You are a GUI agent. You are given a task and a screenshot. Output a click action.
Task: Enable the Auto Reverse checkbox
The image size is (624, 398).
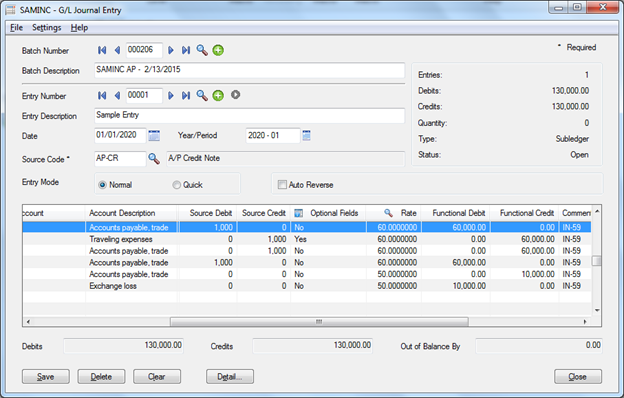tap(282, 185)
